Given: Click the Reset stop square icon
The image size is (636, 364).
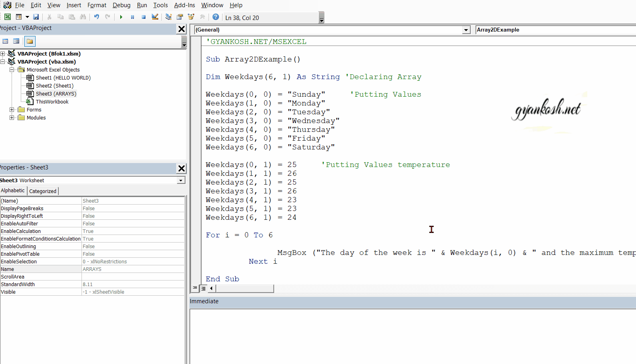Looking at the screenshot, I should tap(143, 17).
